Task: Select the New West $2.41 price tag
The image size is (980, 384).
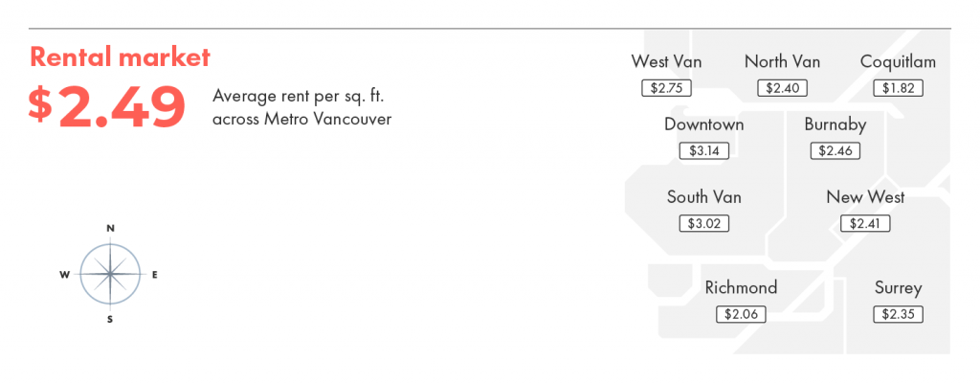Action: [865, 223]
